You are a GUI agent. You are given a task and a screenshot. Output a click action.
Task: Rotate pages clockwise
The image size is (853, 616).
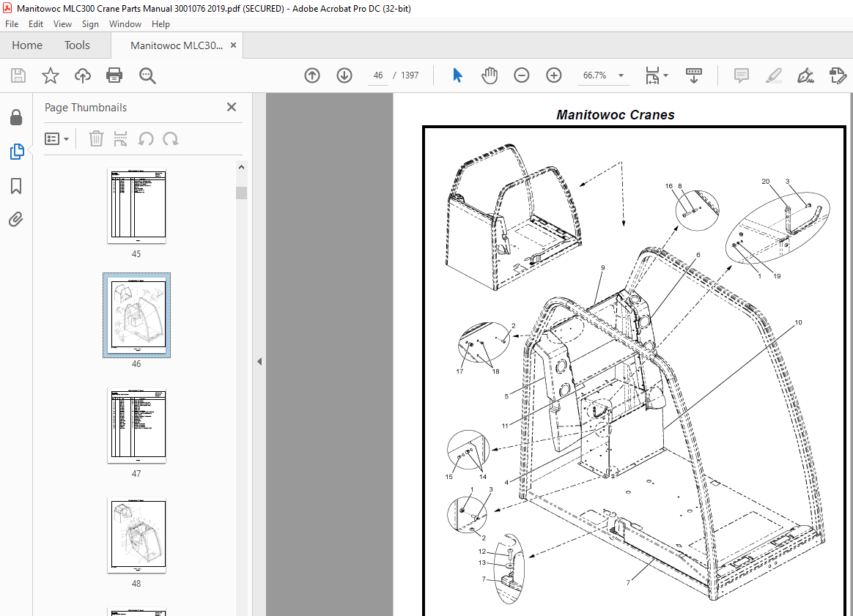click(170, 139)
